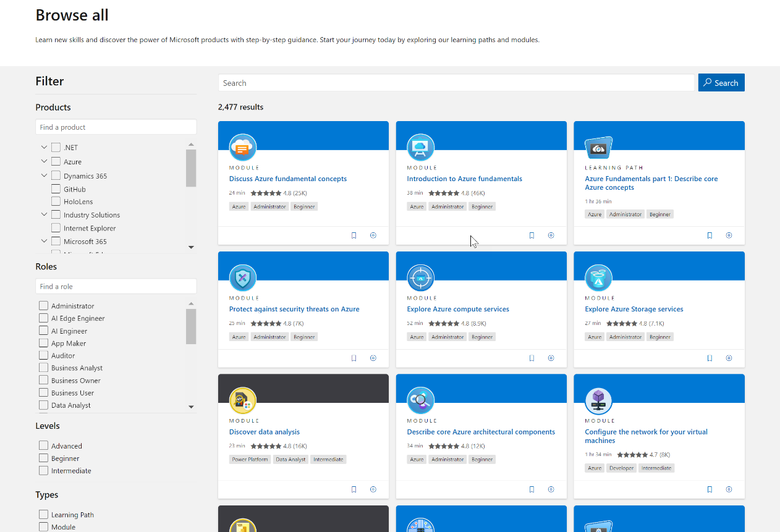Bookmark Introduction to Azure fundamentals module
The height and width of the screenshot is (532, 780).
532,235
